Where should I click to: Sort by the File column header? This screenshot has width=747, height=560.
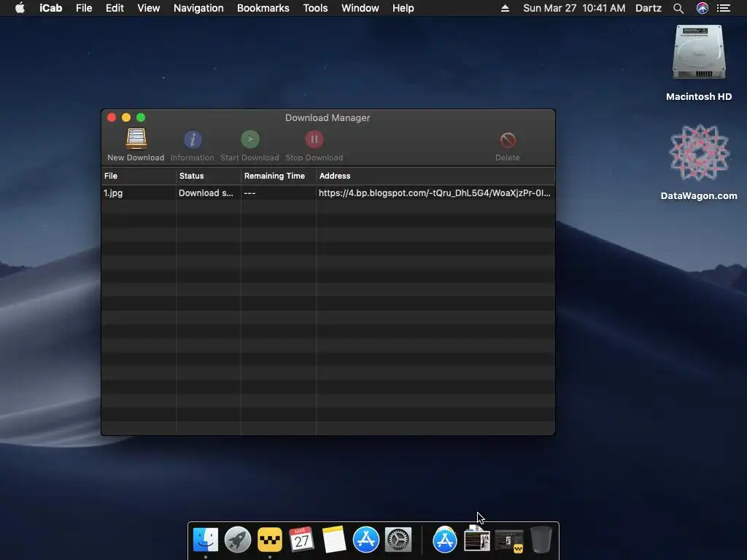(139, 176)
